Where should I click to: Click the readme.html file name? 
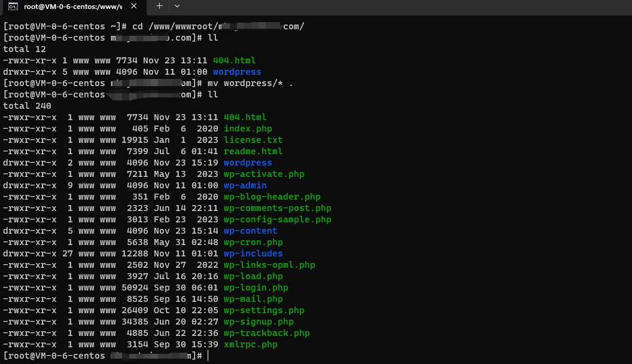point(253,151)
